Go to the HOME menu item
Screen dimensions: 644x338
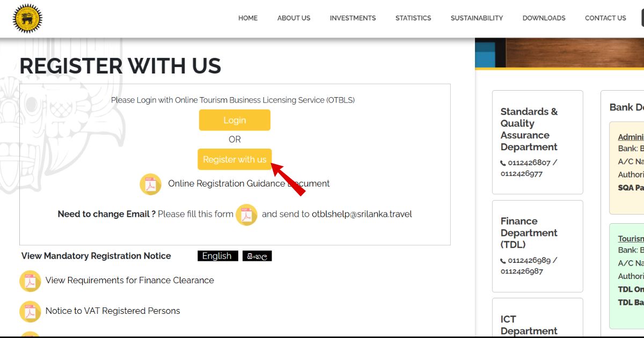coord(248,18)
